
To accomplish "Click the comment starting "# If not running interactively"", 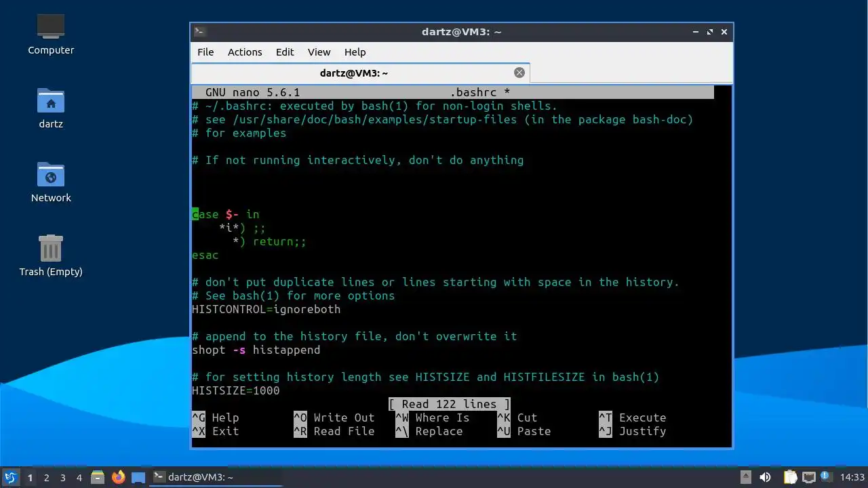I will 358,160.
